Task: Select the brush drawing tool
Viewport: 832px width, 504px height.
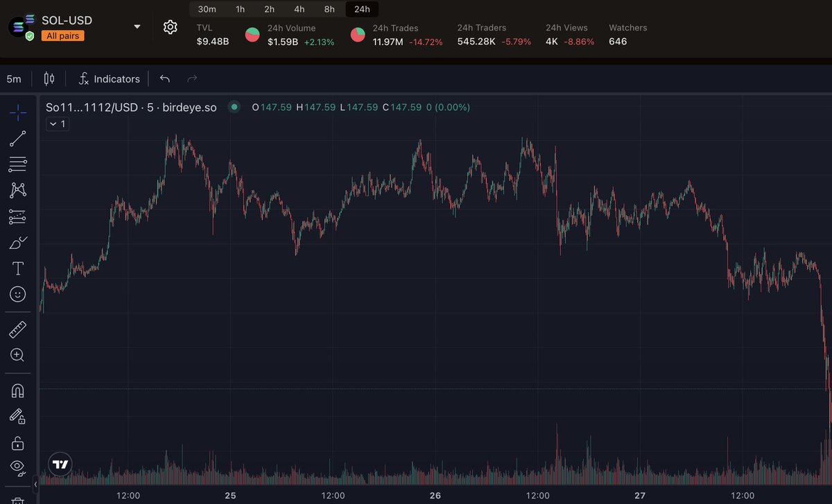Action: click(18, 243)
